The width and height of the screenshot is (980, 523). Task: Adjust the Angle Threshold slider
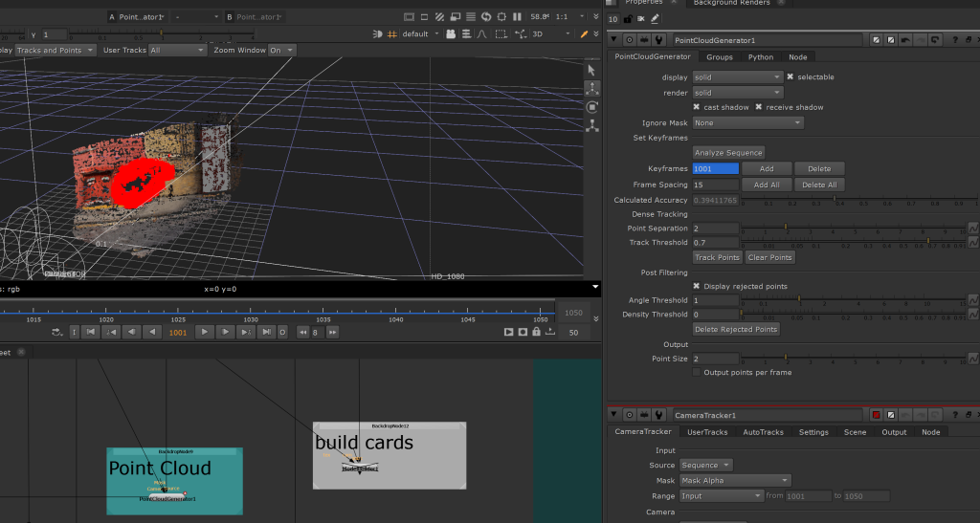click(x=853, y=300)
